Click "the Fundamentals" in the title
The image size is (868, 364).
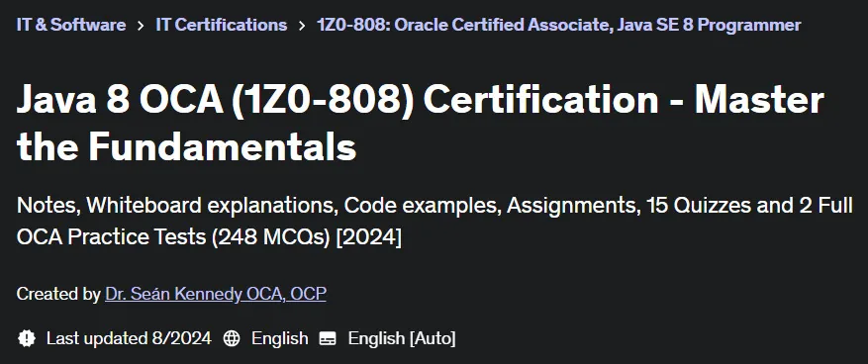186,146
